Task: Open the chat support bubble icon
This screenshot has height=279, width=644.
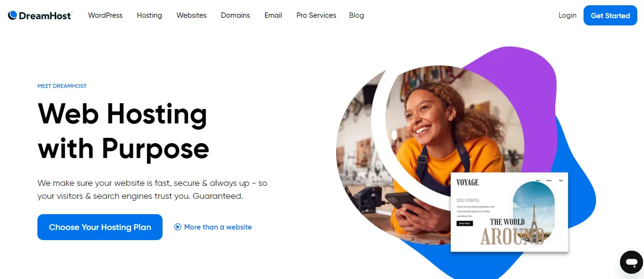Action: pyautogui.click(x=631, y=262)
